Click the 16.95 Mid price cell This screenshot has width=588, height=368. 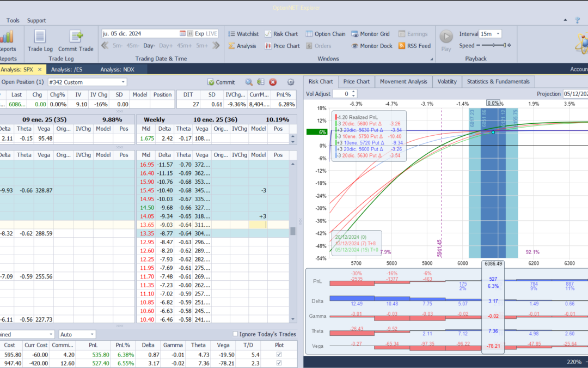[x=147, y=165]
